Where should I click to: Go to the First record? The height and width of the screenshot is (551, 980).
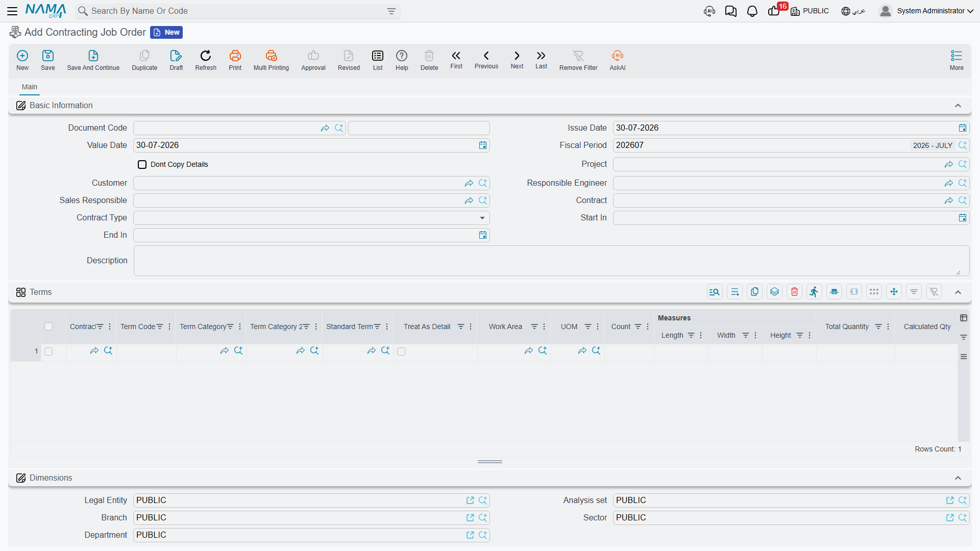point(456,59)
